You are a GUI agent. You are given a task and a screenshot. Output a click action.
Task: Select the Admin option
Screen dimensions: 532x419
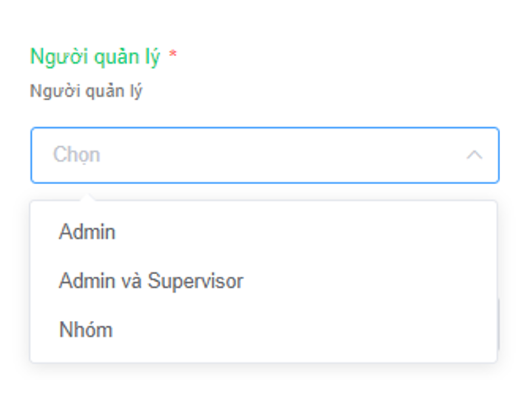pyautogui.click(x=87, y=232)
